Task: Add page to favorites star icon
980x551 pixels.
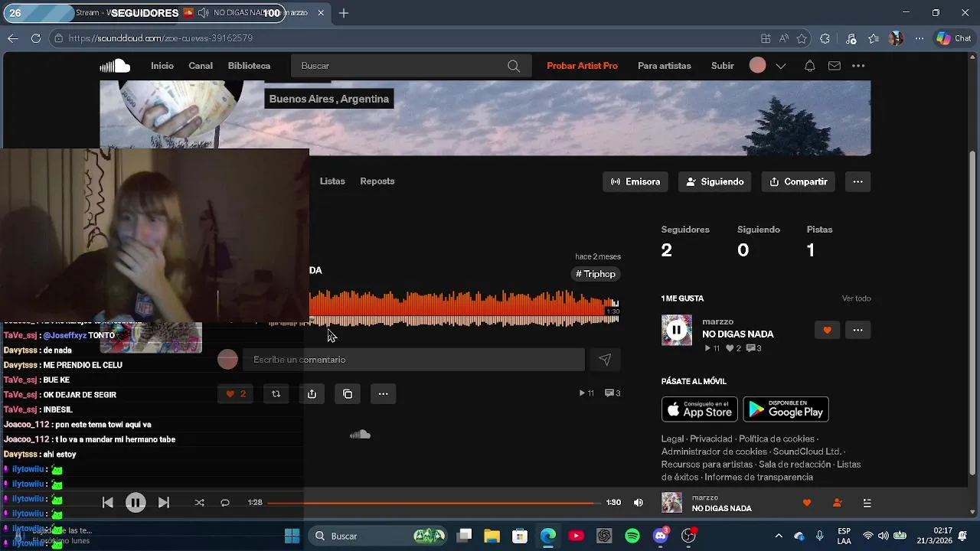Action: click(x=802, y=38)
